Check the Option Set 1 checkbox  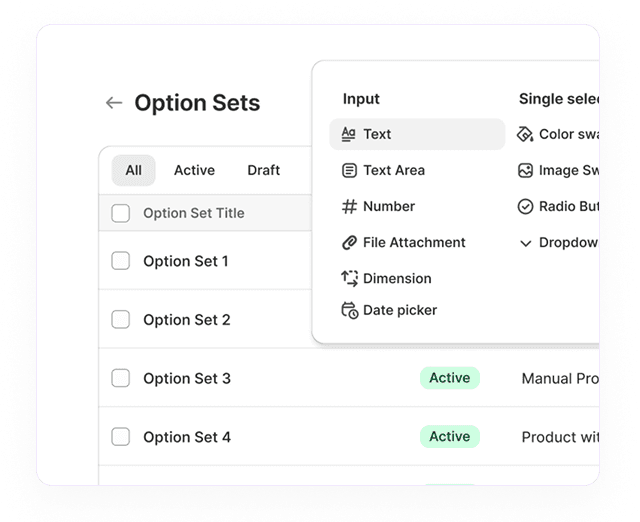point(121,261)
